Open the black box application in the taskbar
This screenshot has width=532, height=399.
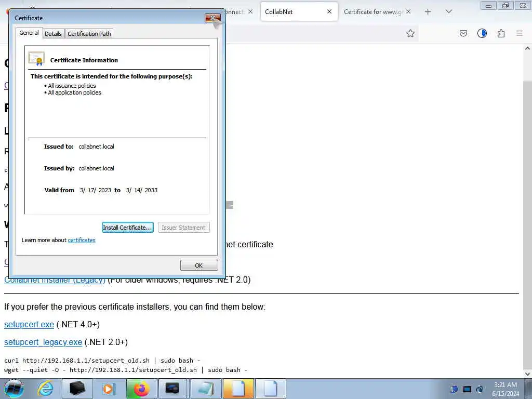point(77,389)
